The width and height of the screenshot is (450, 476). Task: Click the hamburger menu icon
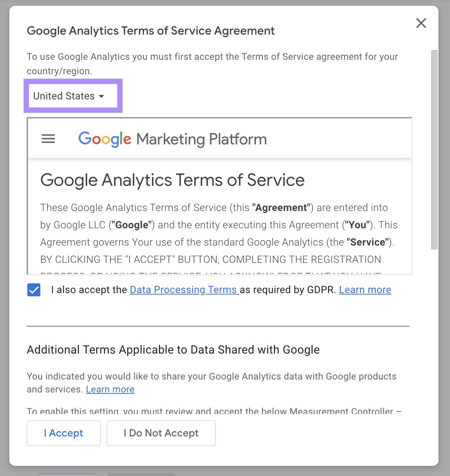tap(48, 139)
